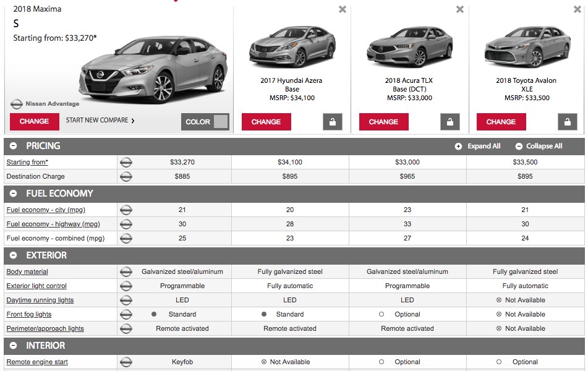Screen dimensions: 588x371
Task: Click 'MSRP: $33,500' under Toyota Avalon
Action: point(527,98)
